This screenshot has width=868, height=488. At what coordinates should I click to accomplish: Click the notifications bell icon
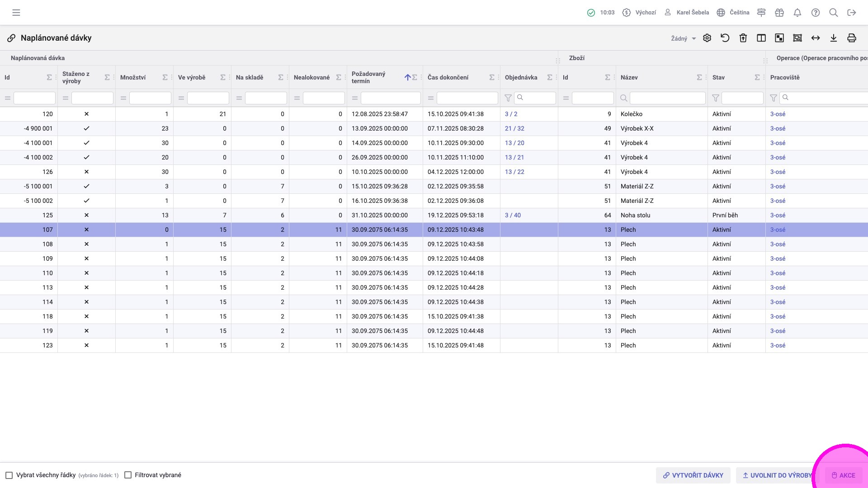[797, 13]
